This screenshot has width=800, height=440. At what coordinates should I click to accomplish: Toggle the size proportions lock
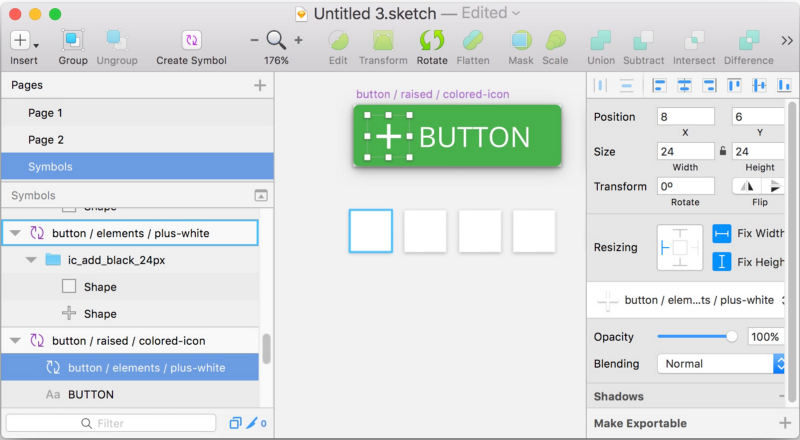click(723, 151)
